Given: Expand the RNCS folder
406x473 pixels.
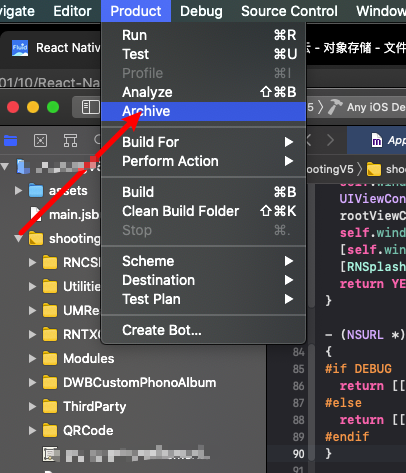Looking at the screenshot, I should coord(32,262).
